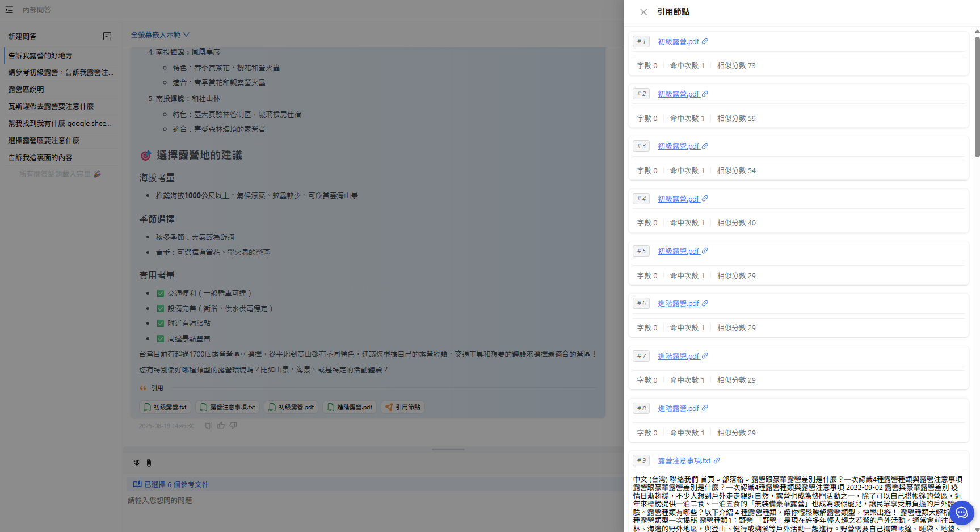Click the 初級露營.txt reference chip
Screen dimensions: 980x532
point(165,407)
